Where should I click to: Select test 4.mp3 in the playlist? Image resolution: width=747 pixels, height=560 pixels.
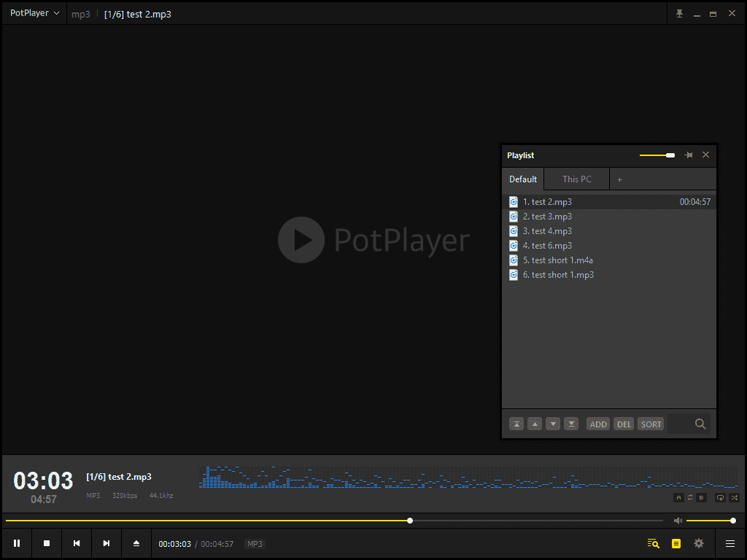point(547,231)
